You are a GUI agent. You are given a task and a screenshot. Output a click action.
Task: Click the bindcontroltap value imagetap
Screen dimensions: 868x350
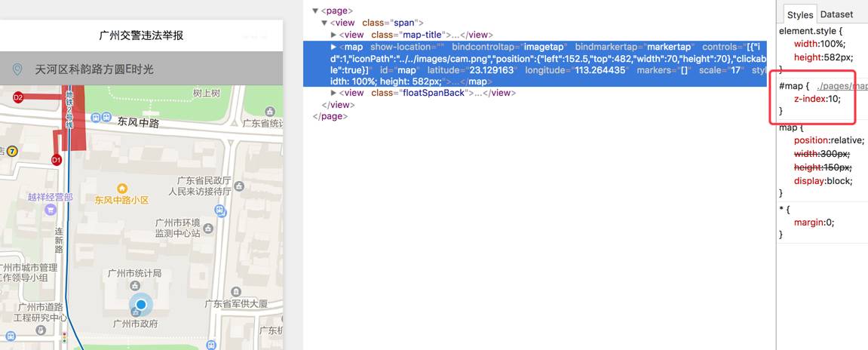(544, 47)
